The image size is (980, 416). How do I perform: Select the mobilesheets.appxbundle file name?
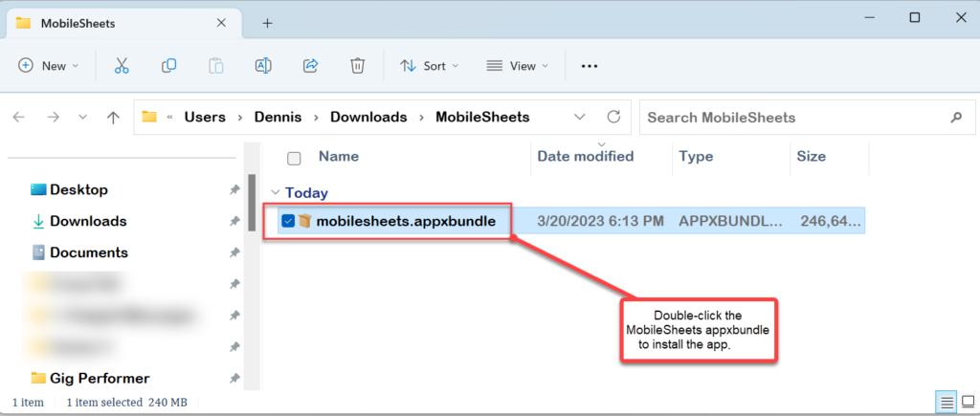[406, 221]
